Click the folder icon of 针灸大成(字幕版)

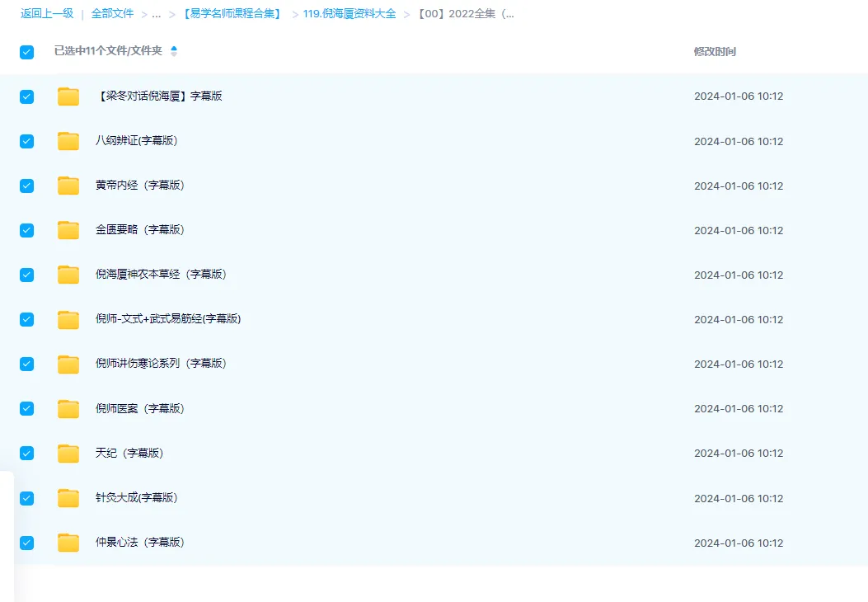click(x=68, y=498)
